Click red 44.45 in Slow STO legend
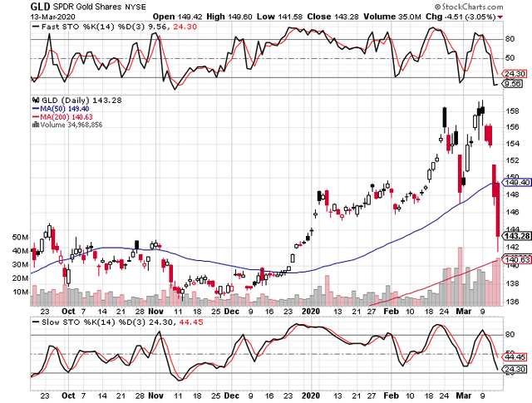The height and width of the screenshot is (403, 532). click(191, 322)
